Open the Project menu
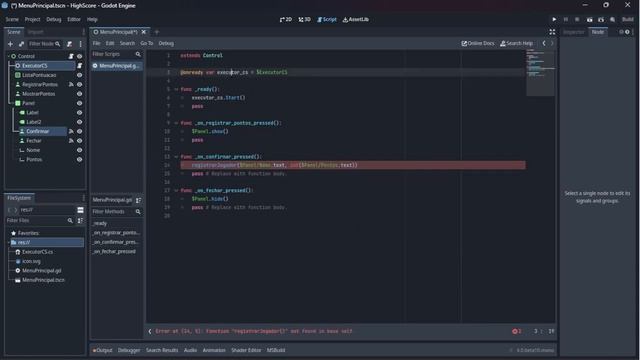The image size is (640, 360). click(x=32, y=19)
